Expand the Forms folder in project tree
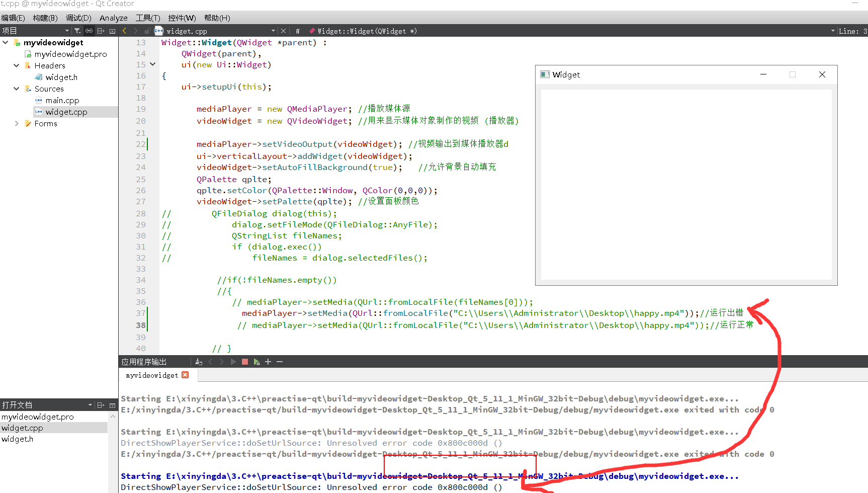The height and width of the screenshot is (493, 868). (17, 123)
